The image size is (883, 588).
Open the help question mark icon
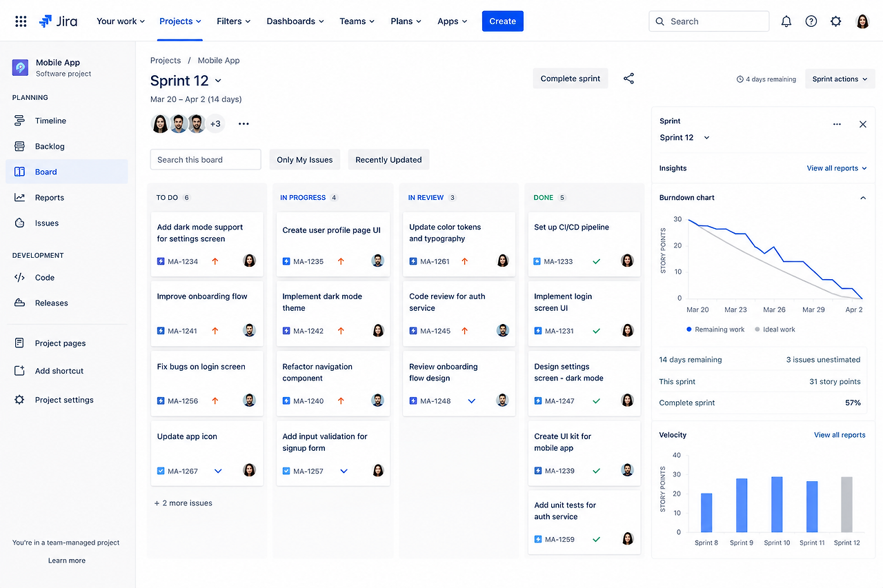(811, 21)
